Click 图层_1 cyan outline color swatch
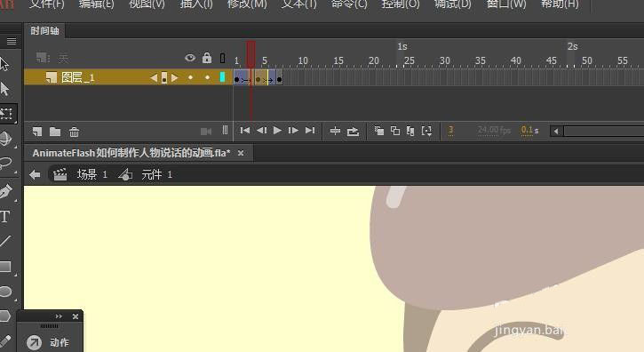This screenshot has width=644, height=352. click(222, 77)
